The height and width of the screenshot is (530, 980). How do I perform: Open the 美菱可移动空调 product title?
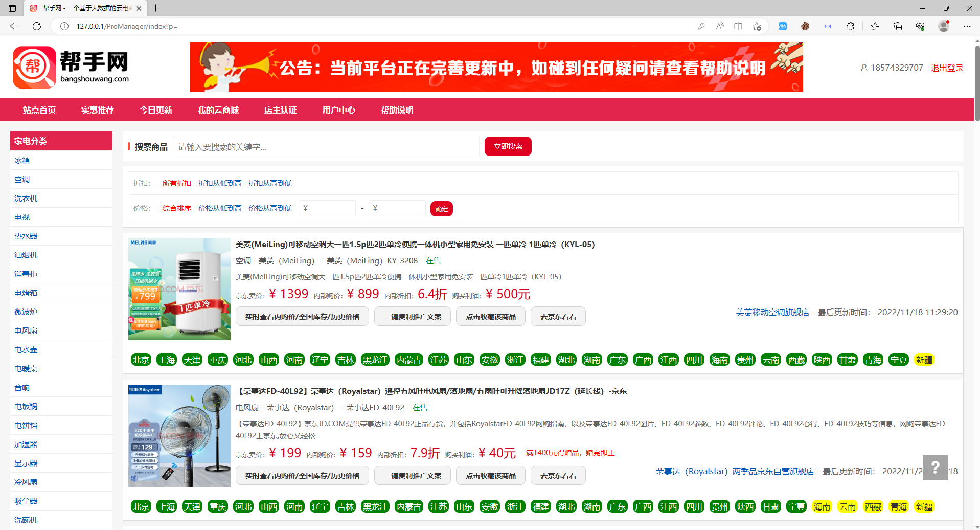(x=415, y=244)
